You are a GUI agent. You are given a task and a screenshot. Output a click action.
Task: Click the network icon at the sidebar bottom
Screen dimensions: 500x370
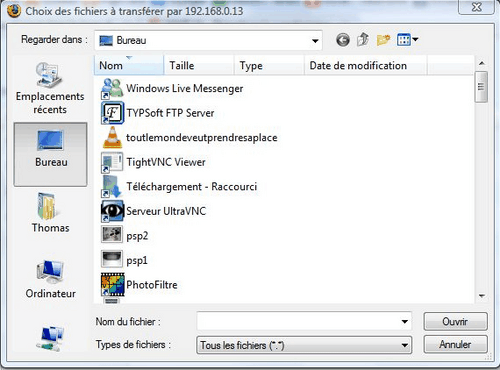point(51,338)
